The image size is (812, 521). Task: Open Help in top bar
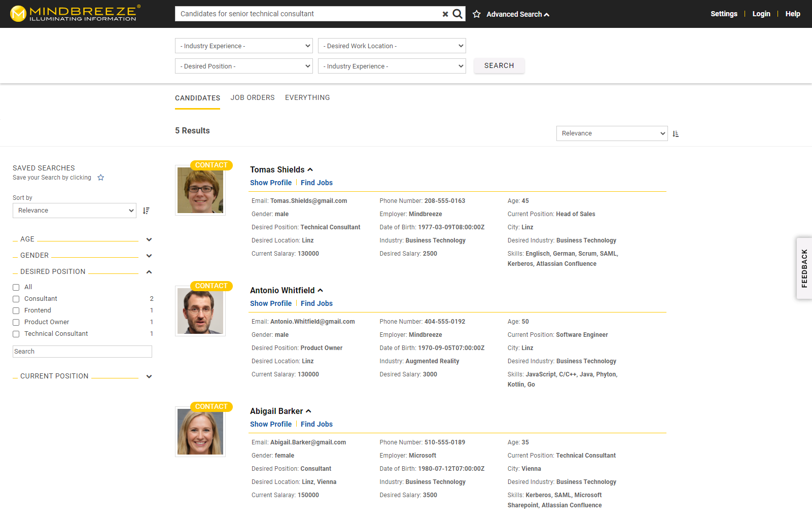click(793, 14)
